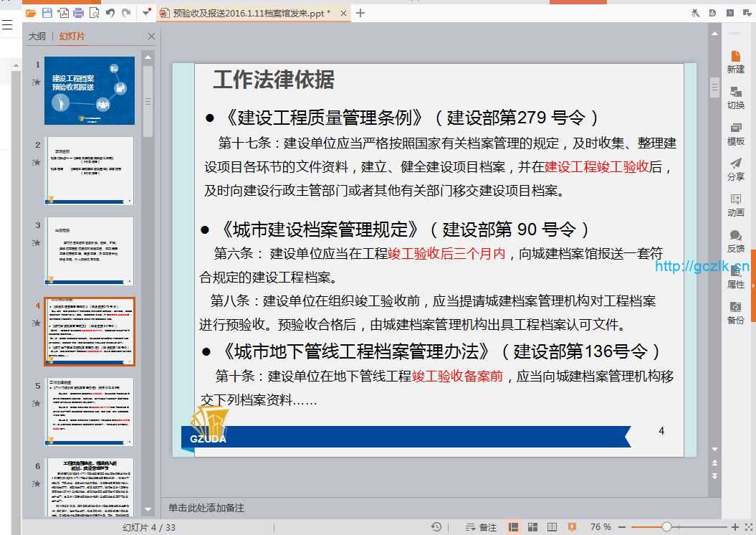Click the 新建 (New) button in sidebar
Image resolution: width=756 pixels, height=535 pixels.
[x=735, y=62]
